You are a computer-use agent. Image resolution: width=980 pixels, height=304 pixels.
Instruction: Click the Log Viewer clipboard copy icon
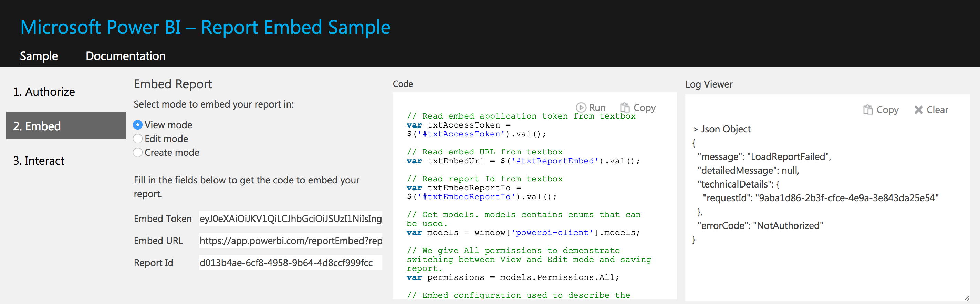tap(868, 110)
